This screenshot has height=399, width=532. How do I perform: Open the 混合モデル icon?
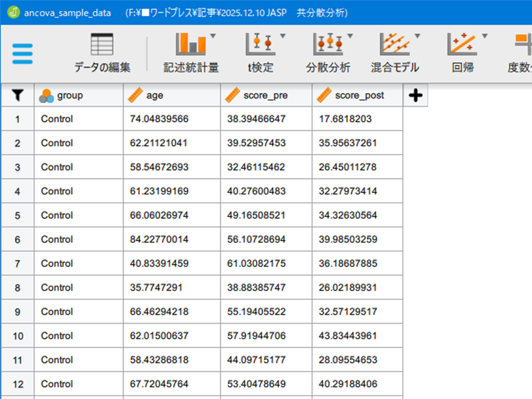[394, 44]
